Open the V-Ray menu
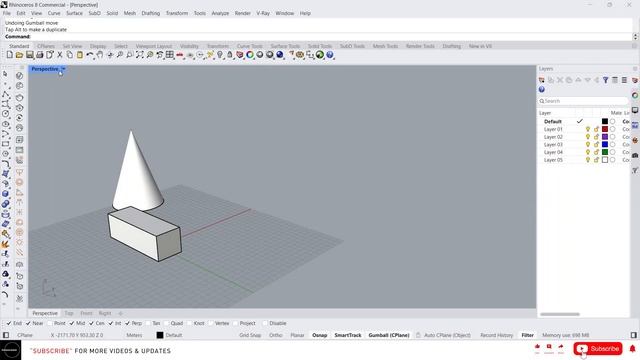 [x=263, y=13]
